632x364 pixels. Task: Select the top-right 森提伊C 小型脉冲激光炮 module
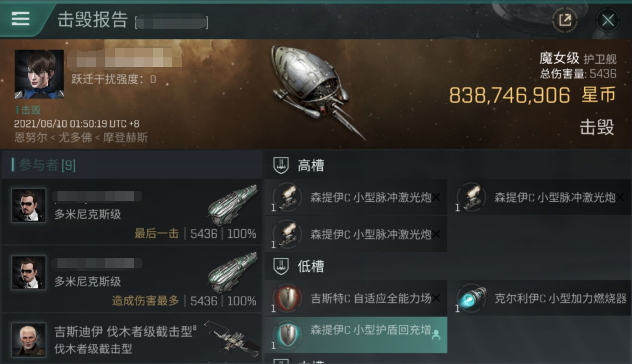tap(543, 197)
